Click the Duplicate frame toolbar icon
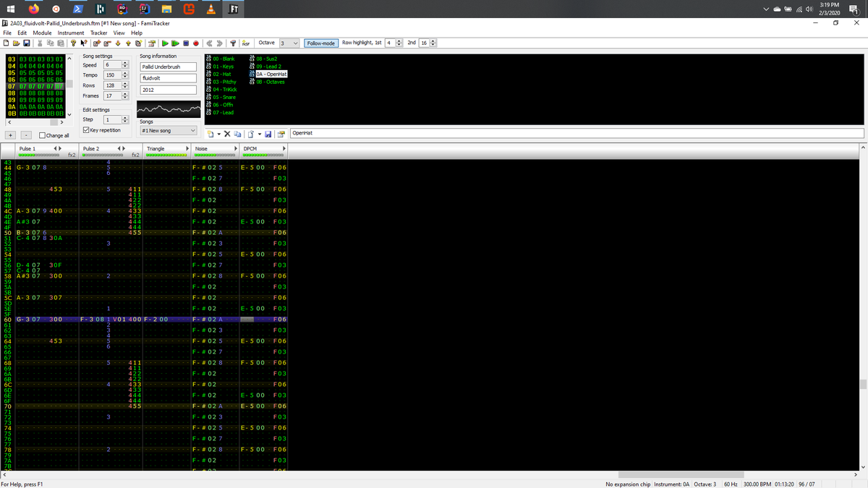This screenshot has height=488, width=868. click(138, 43)
